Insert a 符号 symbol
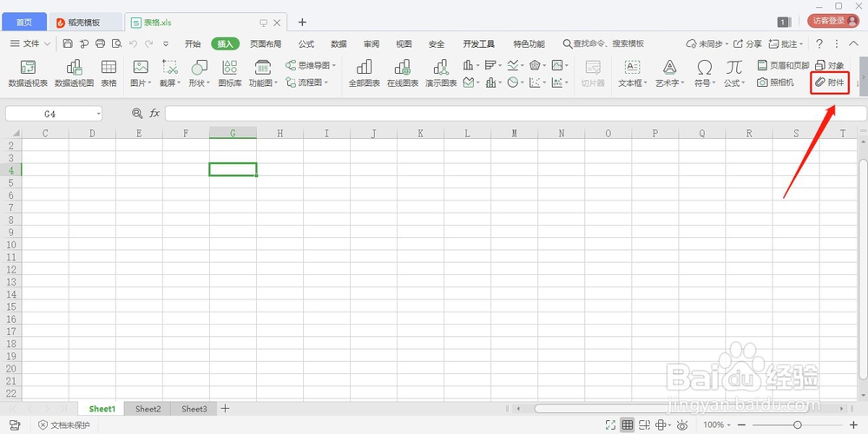 click(704, 74)
